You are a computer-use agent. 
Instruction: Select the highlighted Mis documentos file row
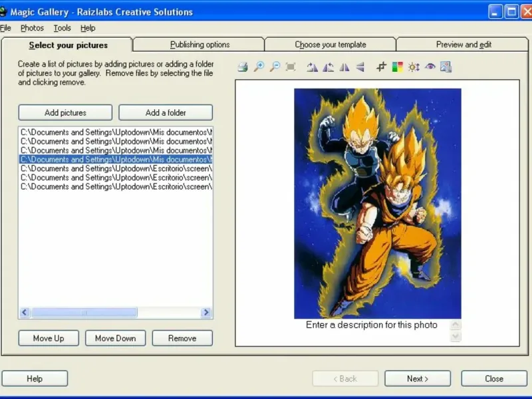click(116, 160)
